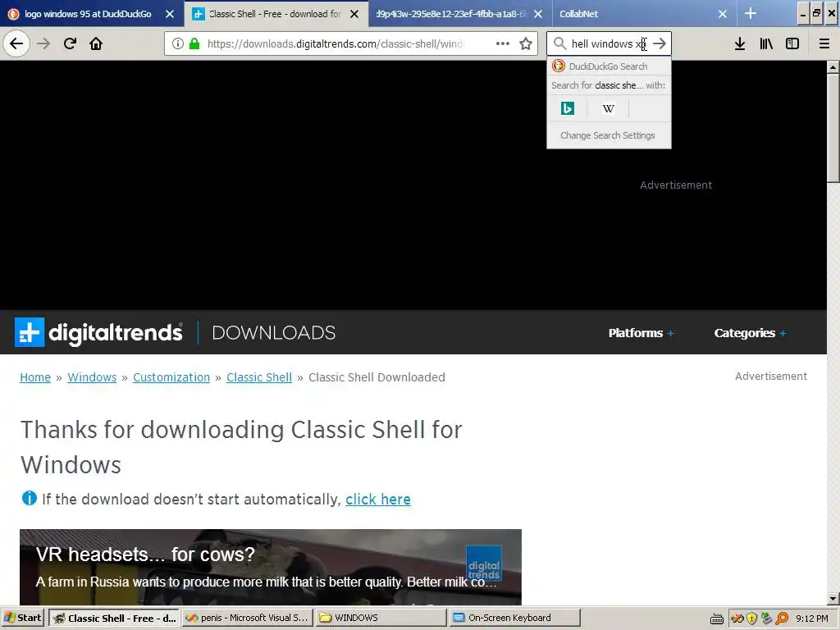Click the page scrollbar down arrow
Screen dimensions: 840x630
[833, 599]
